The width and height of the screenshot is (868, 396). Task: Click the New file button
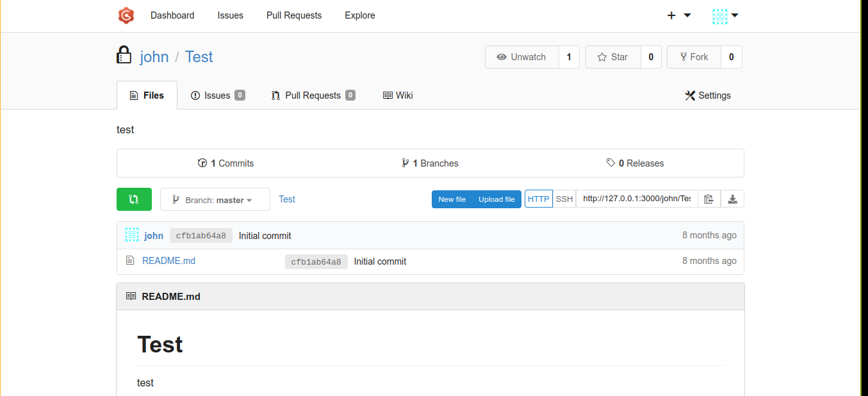point(452,199)
